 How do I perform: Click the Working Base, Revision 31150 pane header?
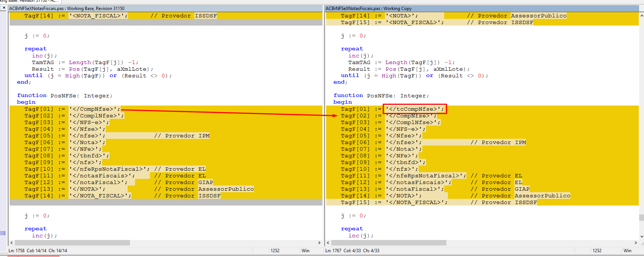[165, 8]
